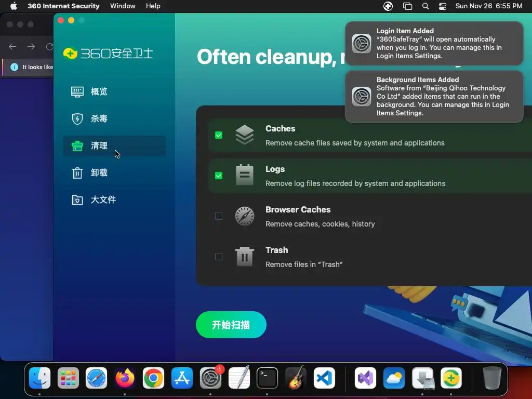Screen dimensions: 532x399
Task: Click the 360安全卫士 logo
Action: (x=108, y=54)
